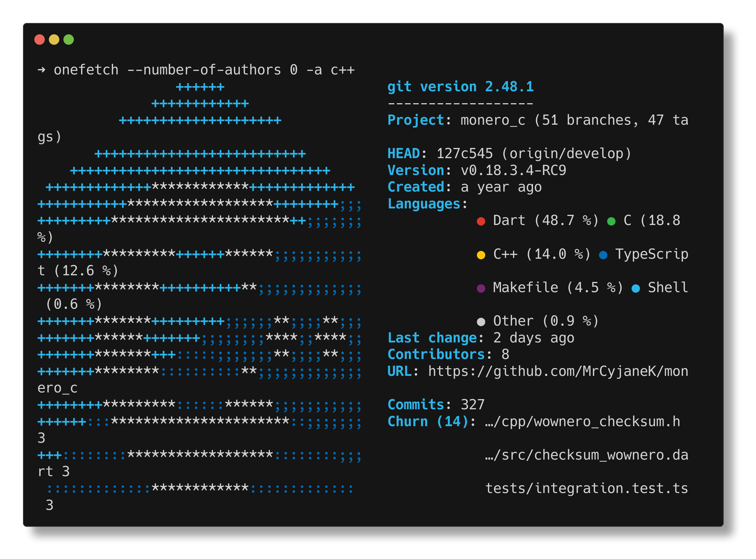Click the 'Languages' label

[x=424, y=204]
